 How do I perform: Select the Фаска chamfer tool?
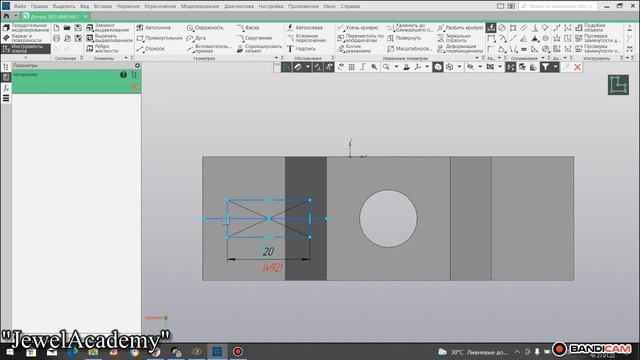pyautogui.click(x=247, y=28)
